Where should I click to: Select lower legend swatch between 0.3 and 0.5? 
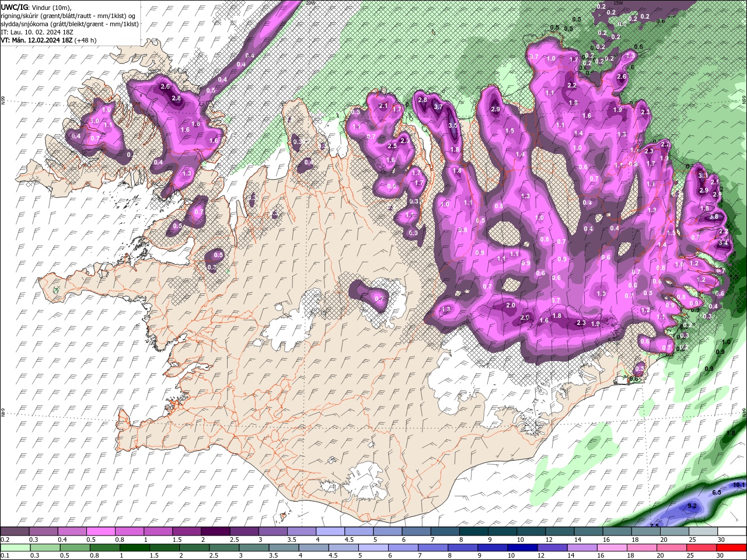(x=45, y=547)
